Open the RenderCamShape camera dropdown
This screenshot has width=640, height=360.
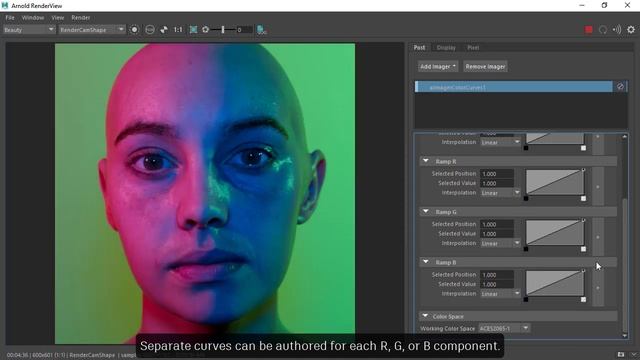click(x=92, y=30)
